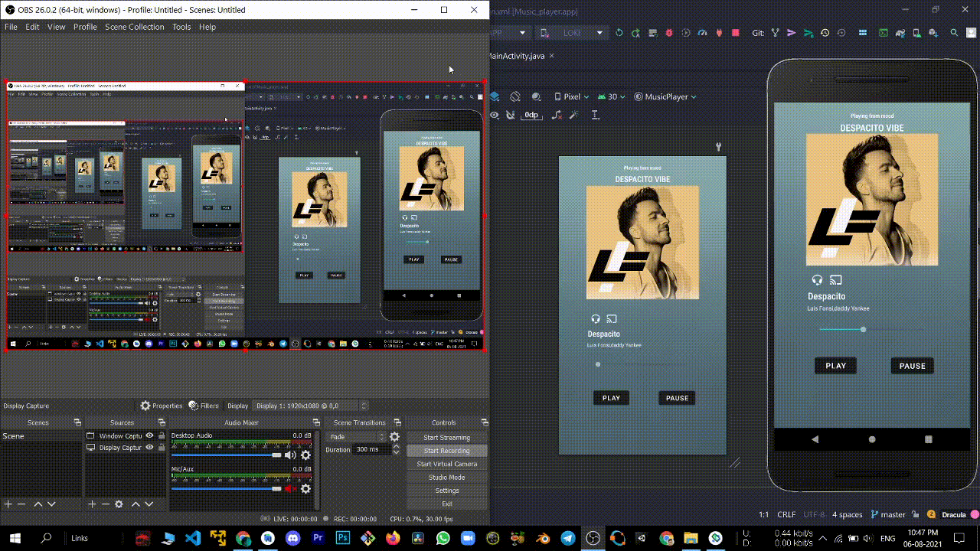
Task: Adjust the Desktop Audio volume slider
Action: 227,455
